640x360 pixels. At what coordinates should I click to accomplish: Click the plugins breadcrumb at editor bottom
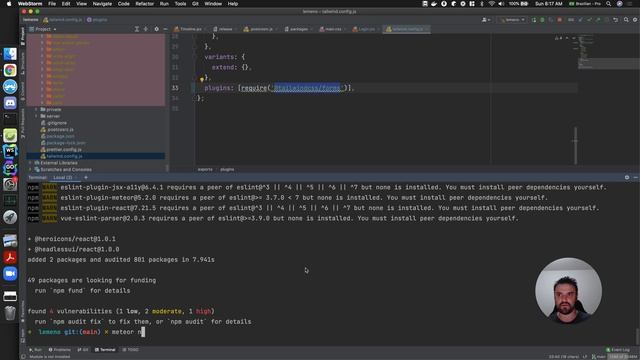[x=227, y=169]
